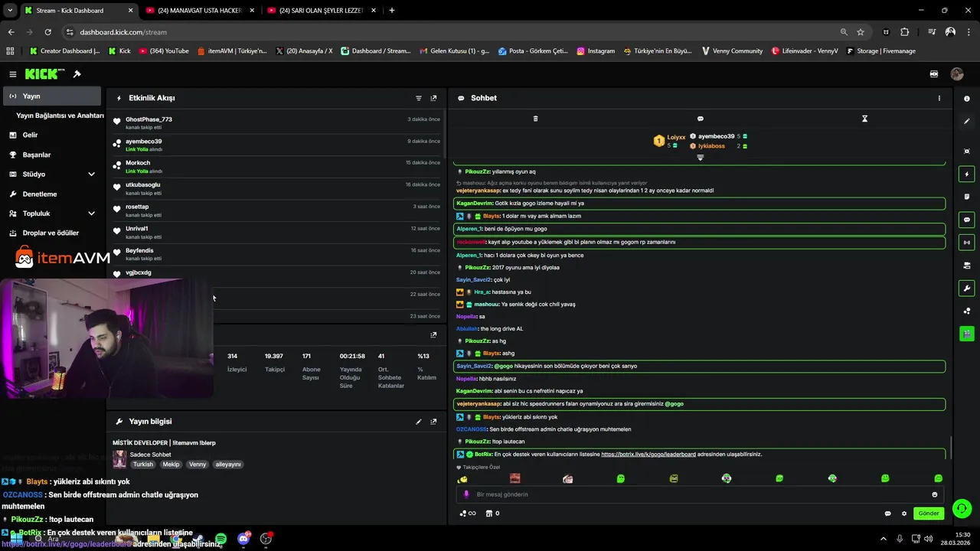Click the volume icon in system tray
The width and height of the screenshot is (980, 551).
click(929, 539)
